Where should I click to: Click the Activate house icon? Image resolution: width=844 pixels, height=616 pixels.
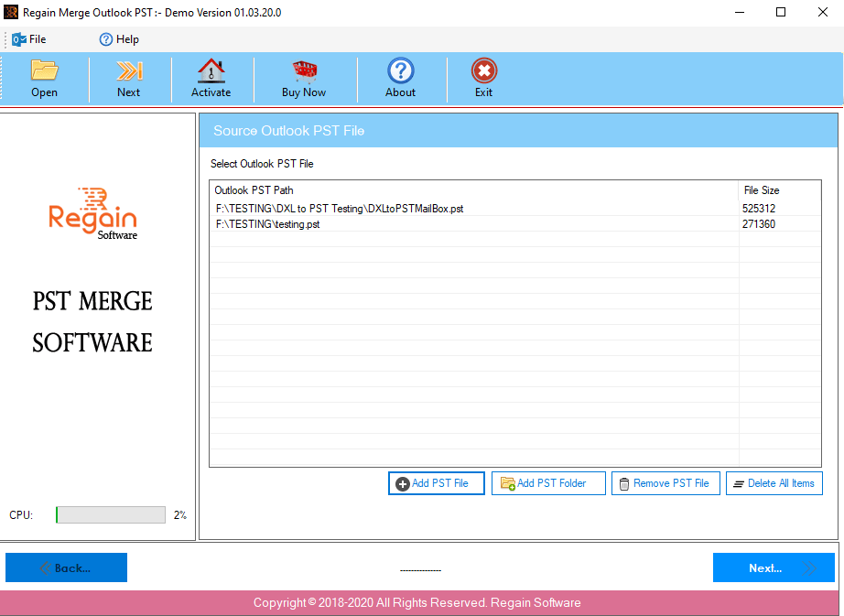click(211, 70)
